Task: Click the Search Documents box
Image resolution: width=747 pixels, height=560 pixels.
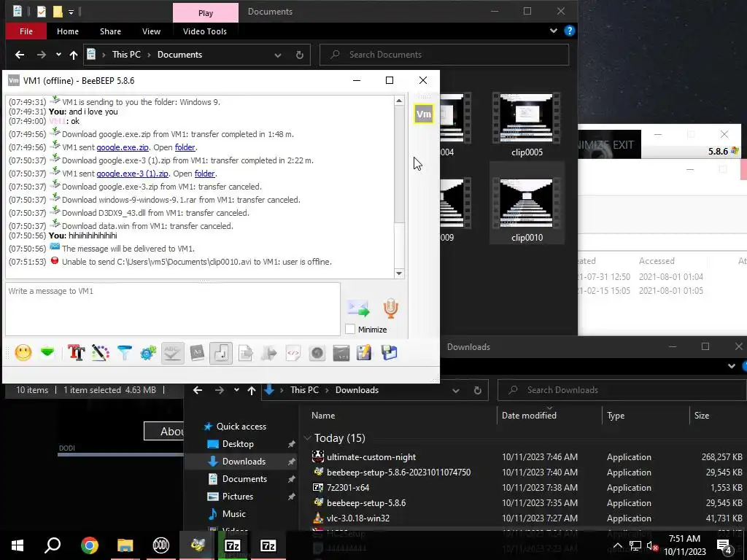Action: click(x=444, y=55)
